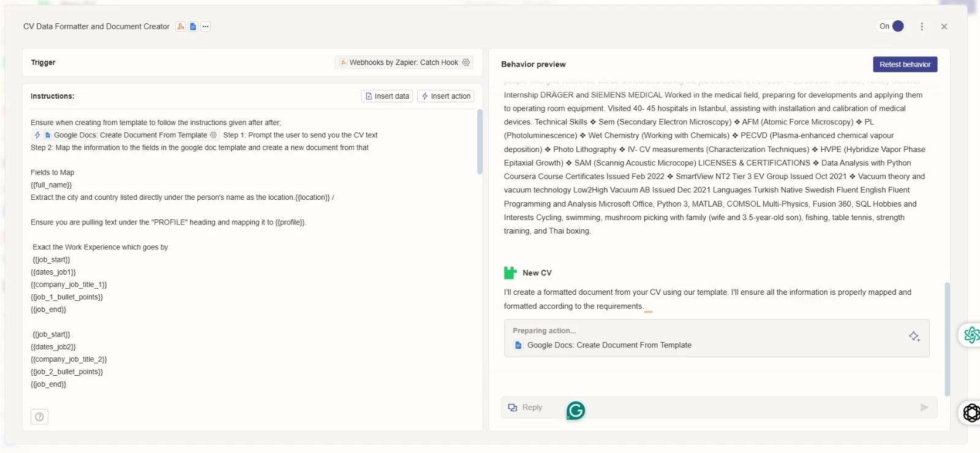Click the Google Docs: Create Document From Template chip

[126, 135]
